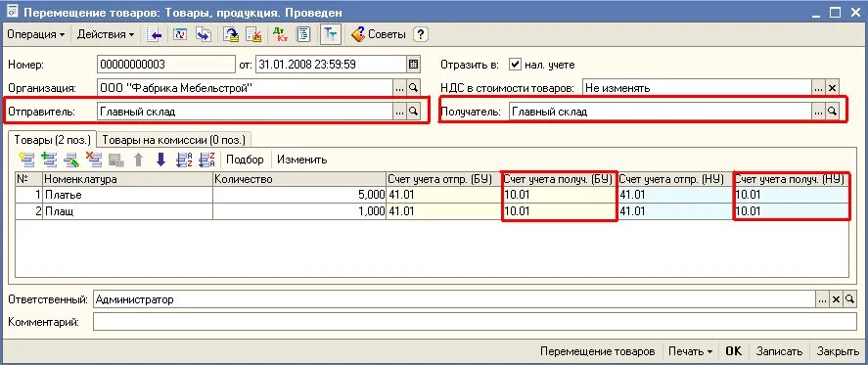The image size is (868, 365).
Task: Click the Счет учета отпр. (НУ) column header
Action: click(x=675, y=179)
